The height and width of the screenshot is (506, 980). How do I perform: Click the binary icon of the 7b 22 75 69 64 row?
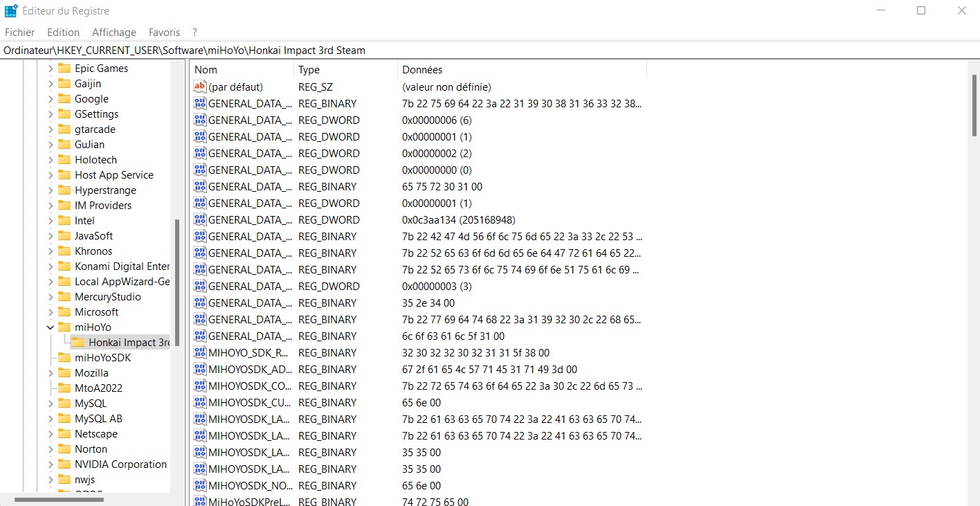click(200, 104)
